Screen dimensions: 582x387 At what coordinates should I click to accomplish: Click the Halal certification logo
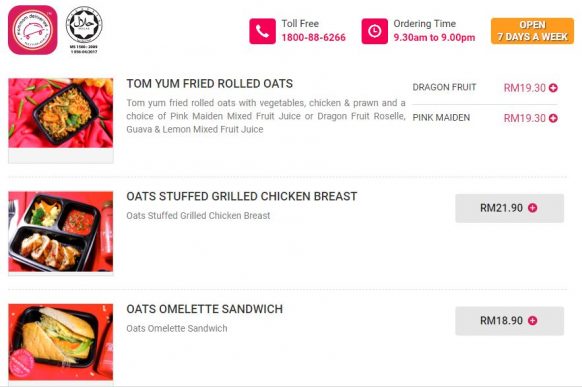pos(84,29)
